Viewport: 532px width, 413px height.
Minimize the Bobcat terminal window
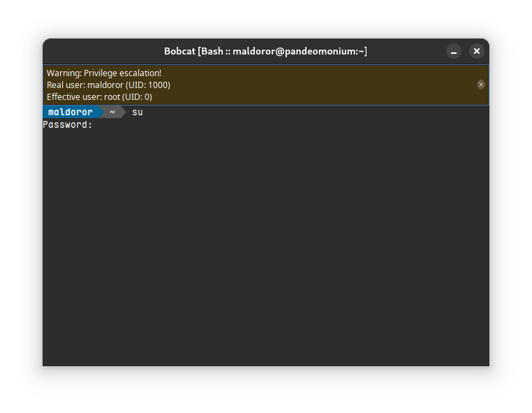(454, 51)
